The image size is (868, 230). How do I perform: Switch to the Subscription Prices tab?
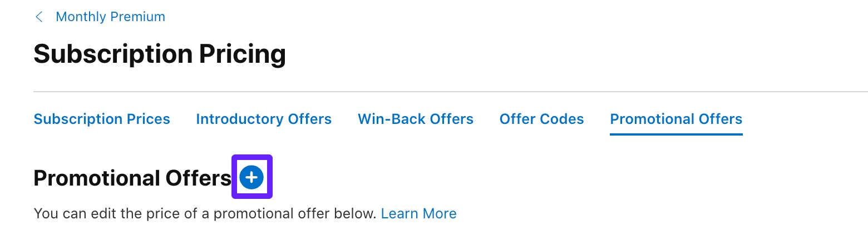[102, 119]
